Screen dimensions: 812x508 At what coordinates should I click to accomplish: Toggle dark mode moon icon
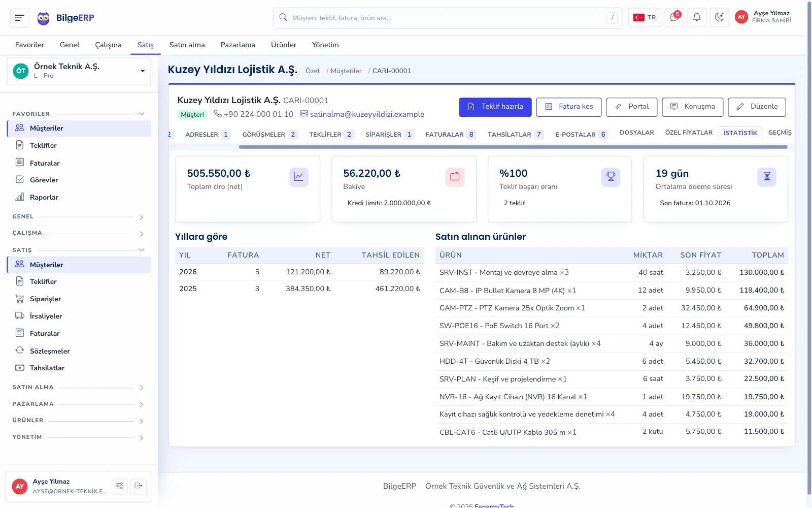point(719,18)
